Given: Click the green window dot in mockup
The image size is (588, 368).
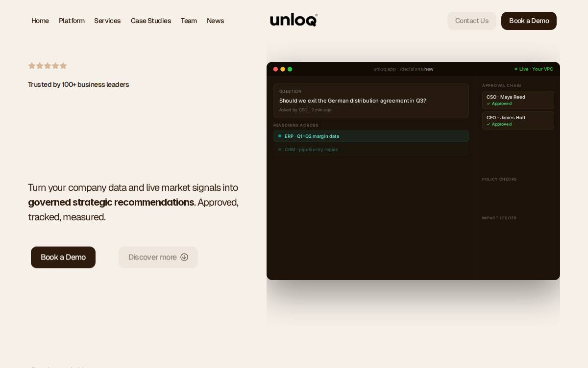Looking at the screenshot, I should 290,69.
